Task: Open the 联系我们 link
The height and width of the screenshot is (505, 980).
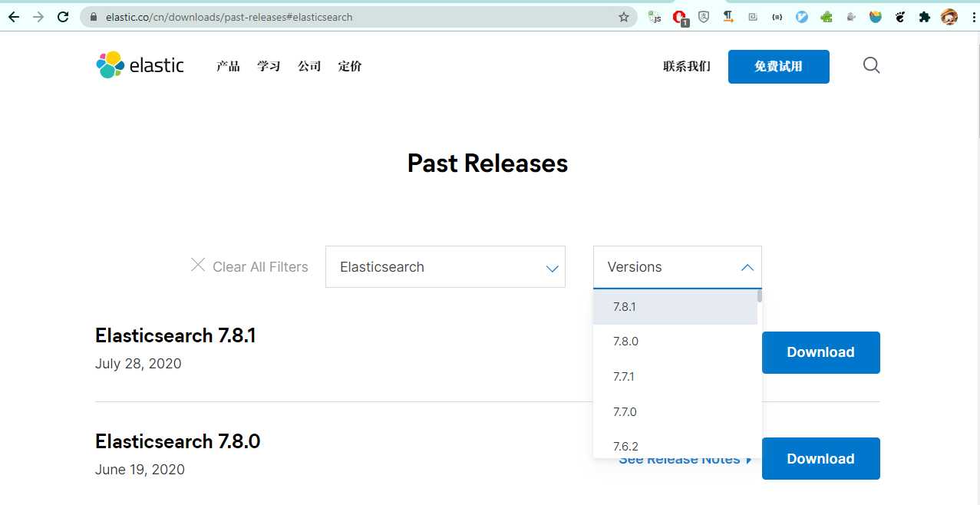Action: click(x=687, y=66)
